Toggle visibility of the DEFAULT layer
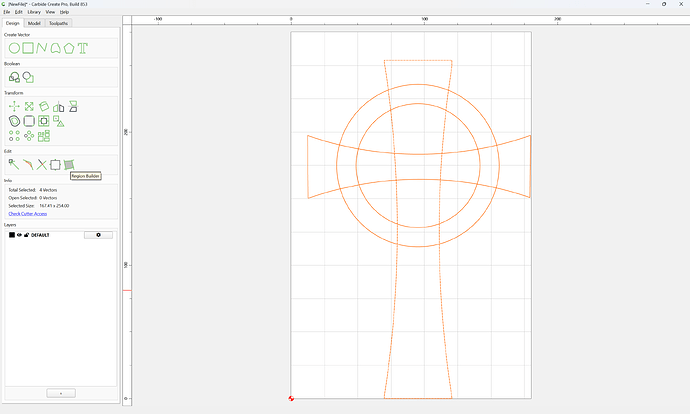 (19, 235)
